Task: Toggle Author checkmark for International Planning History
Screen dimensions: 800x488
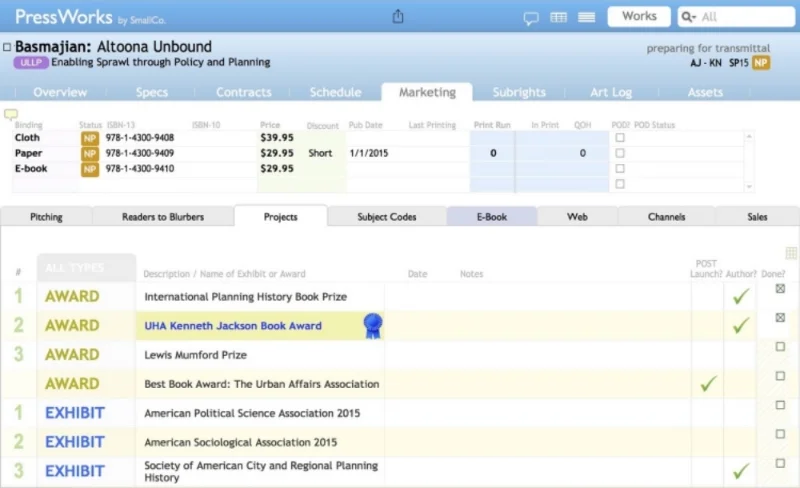Action: click(741, 296)
